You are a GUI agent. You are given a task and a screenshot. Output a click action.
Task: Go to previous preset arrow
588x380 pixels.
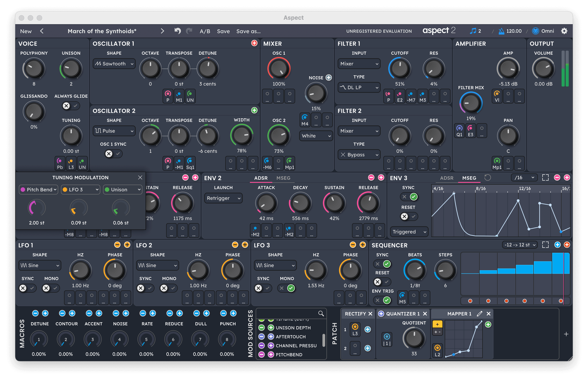[x=42, y=31]
